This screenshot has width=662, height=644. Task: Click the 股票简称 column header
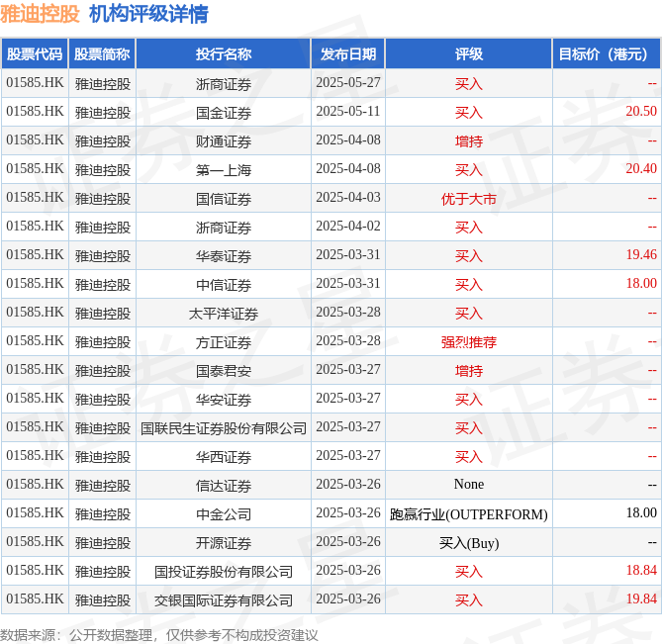coord(102,54)
